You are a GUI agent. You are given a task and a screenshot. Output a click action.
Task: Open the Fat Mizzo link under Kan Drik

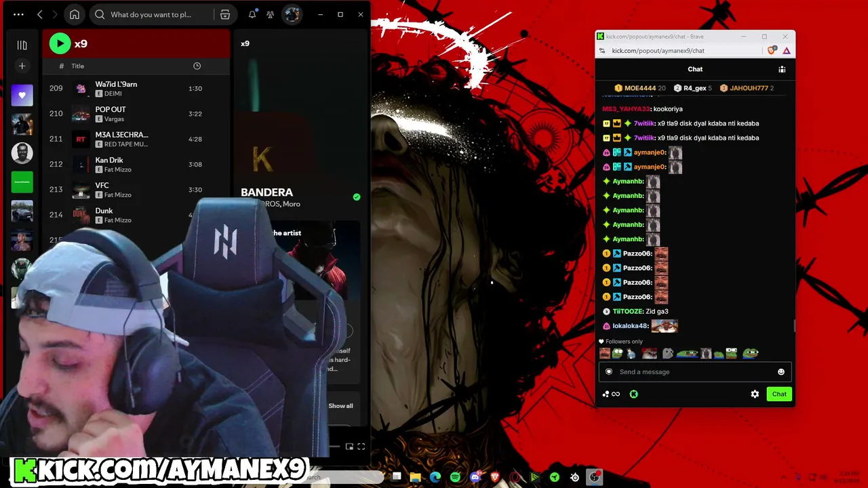pos(118,169)
